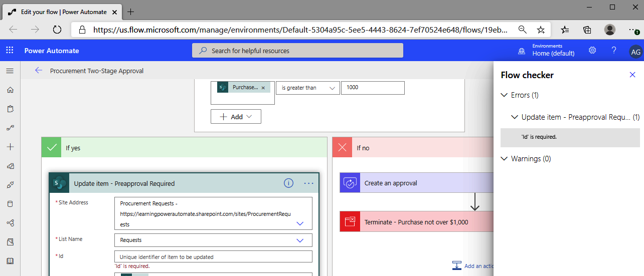The height and width of the screenshot is (276, 644).
Task: Open the Add dropdown in the condition
Action: [236, 117]
